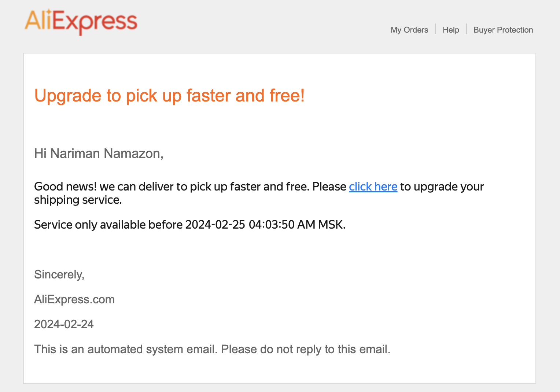This screenshot has height=392, width=560.
Task: Click the email date '2024-02-24'
Action: click(x=64, y=325)
